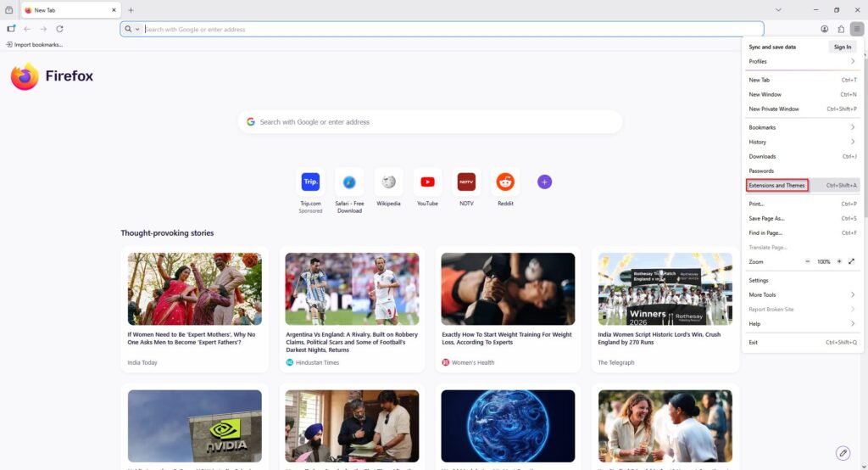Launch the YouTube shortcut tile
868x470 pixels.
tap(427, 182)
